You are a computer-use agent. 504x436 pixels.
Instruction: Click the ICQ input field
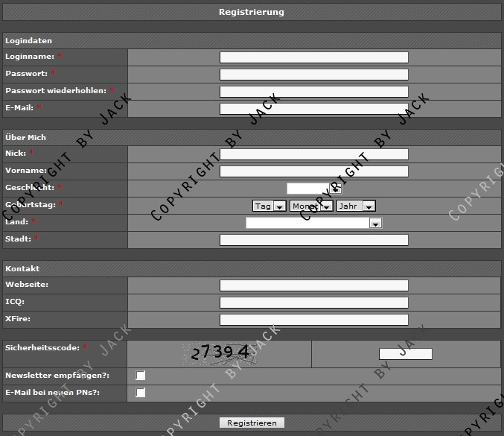(x=314, y=303)
